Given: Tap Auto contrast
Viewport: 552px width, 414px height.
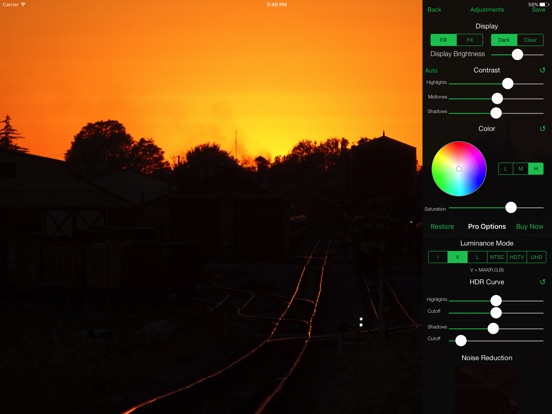Looking at the screenshot, I should (x=431, y=71).
